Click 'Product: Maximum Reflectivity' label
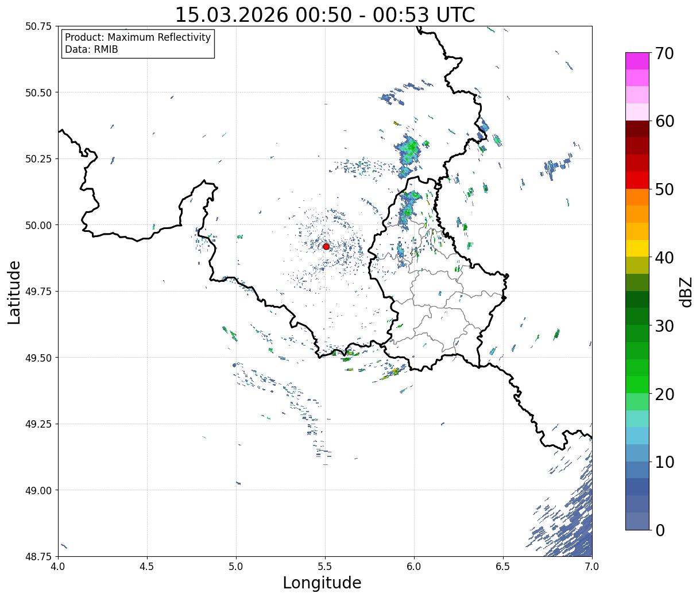Screen dimensions: 700x597 click(x=138, y=37)
